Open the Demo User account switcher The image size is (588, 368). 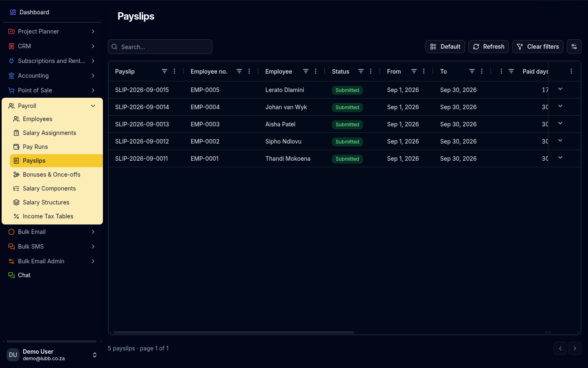click(x=52, y=355)
